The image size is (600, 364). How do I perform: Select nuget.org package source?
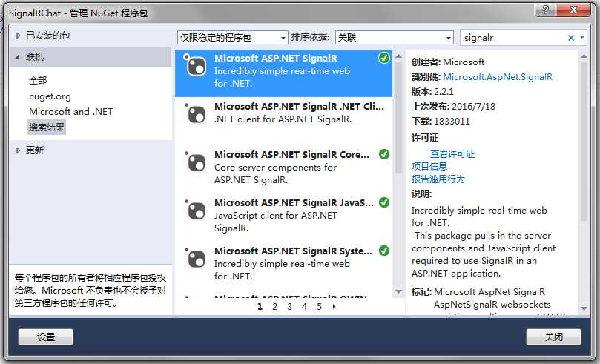pyautogui.click(x=50, y=96)
